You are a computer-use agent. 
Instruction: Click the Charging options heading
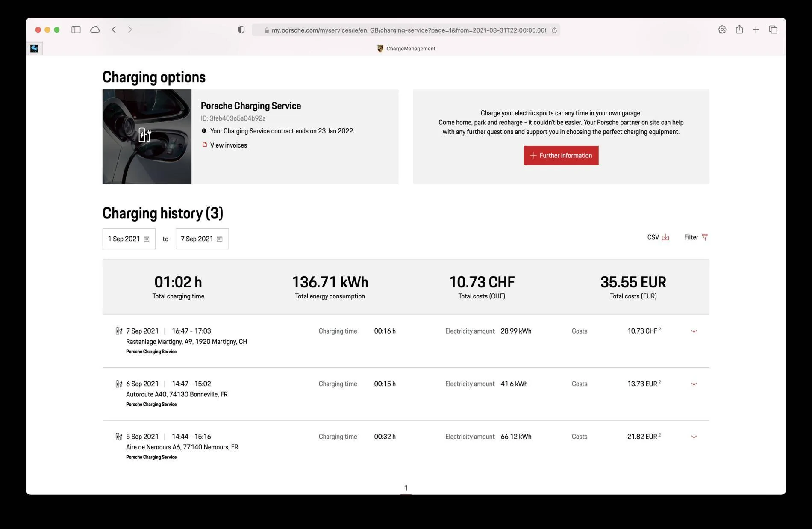tap(154, 77)
